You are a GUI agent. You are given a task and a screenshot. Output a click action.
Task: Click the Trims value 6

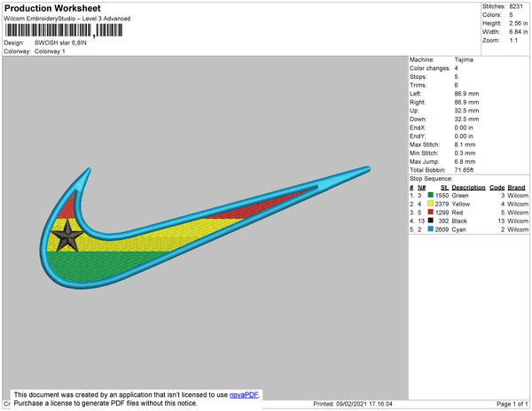[457, 85]
